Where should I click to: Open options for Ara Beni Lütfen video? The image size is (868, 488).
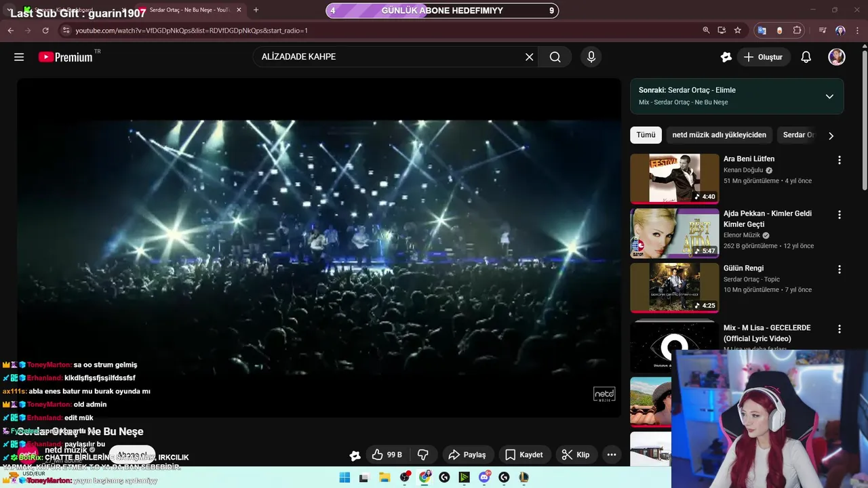coord(840,160)
